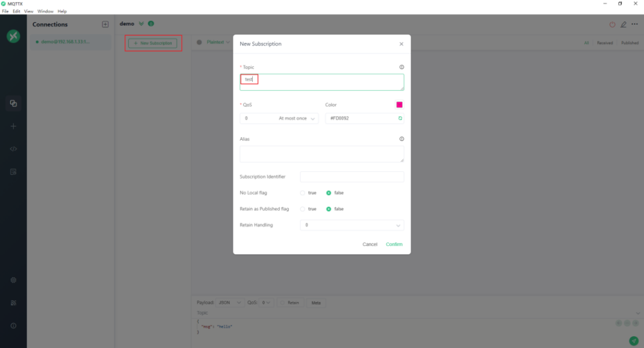Image resolution: width=644 pixels, height=348 pixels.
Task: Close the New Subscription dialog with X
Action: click(x=401, y=44)
